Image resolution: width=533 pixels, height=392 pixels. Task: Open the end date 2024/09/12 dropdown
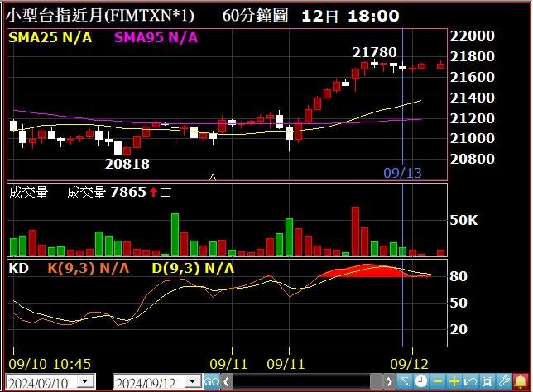point(193,381)
